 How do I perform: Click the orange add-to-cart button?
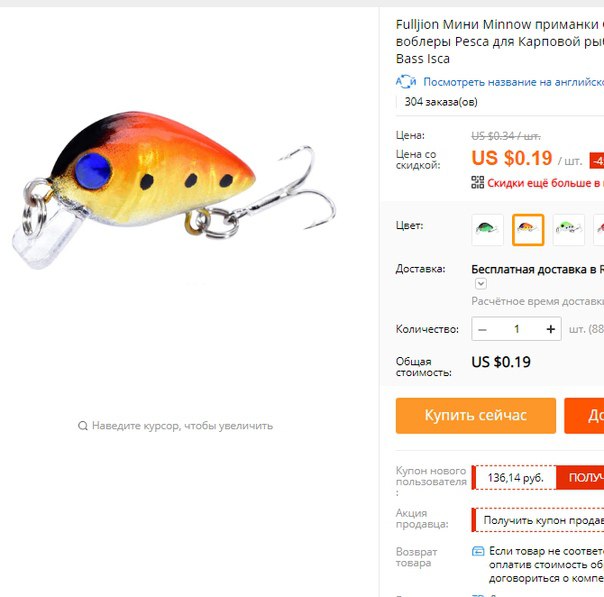click(x=584, y=416)
